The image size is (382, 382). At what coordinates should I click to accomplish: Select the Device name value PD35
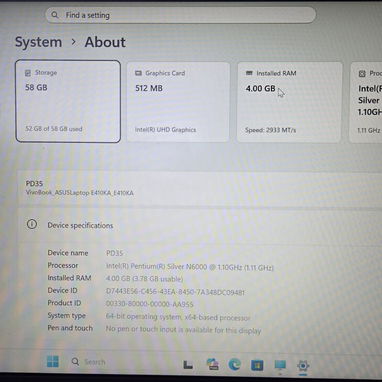click(114, 253)
